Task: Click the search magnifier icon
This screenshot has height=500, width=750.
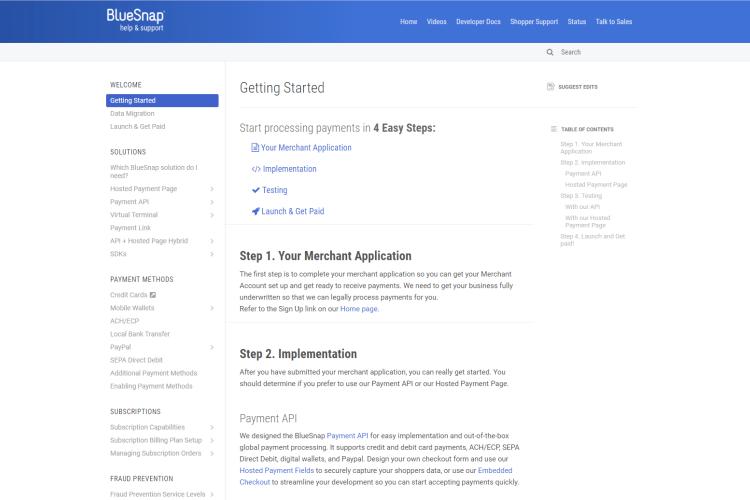Action: coord(550,52)
